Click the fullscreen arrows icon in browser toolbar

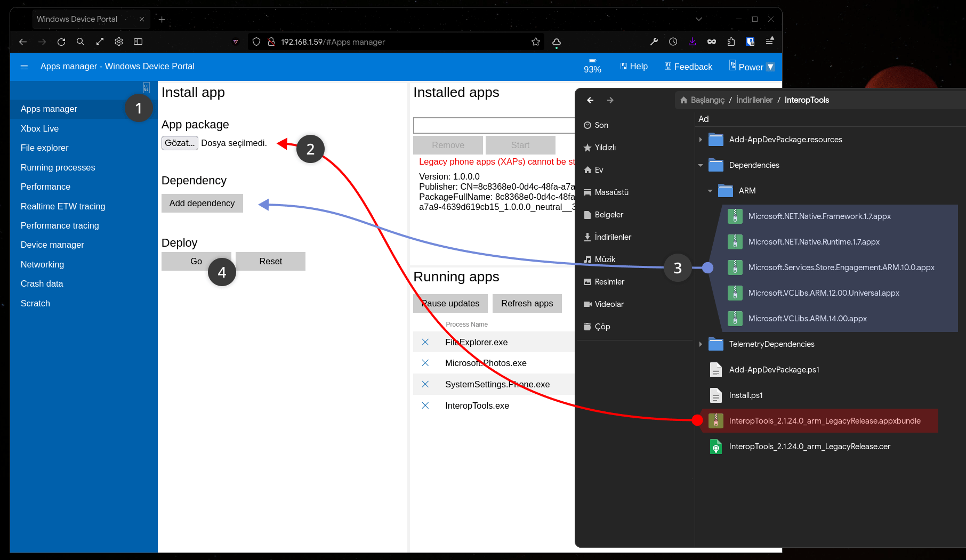coord(100,42)
